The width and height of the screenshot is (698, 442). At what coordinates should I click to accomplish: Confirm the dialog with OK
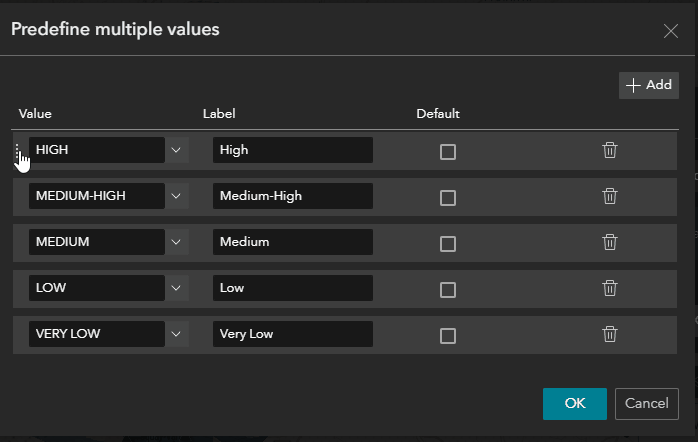click(574, 403)
